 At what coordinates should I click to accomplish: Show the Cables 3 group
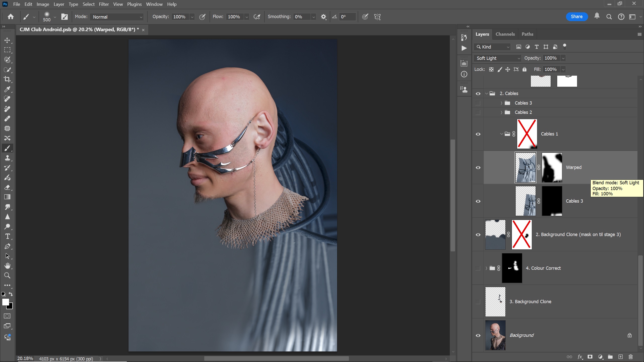pyautogui.click(x=478, y=103)
